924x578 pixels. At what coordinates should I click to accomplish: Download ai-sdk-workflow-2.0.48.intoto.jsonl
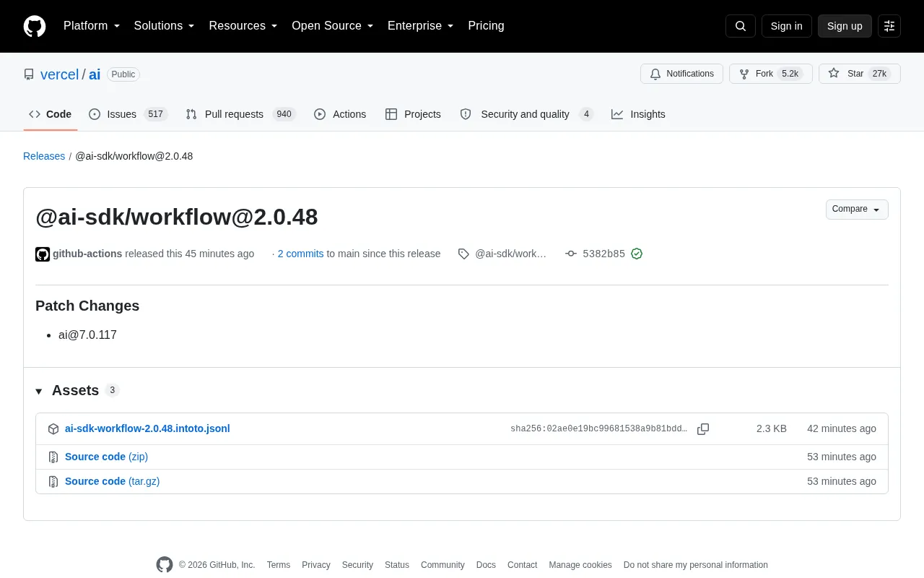pyautogui.click(x=147, y=428)
